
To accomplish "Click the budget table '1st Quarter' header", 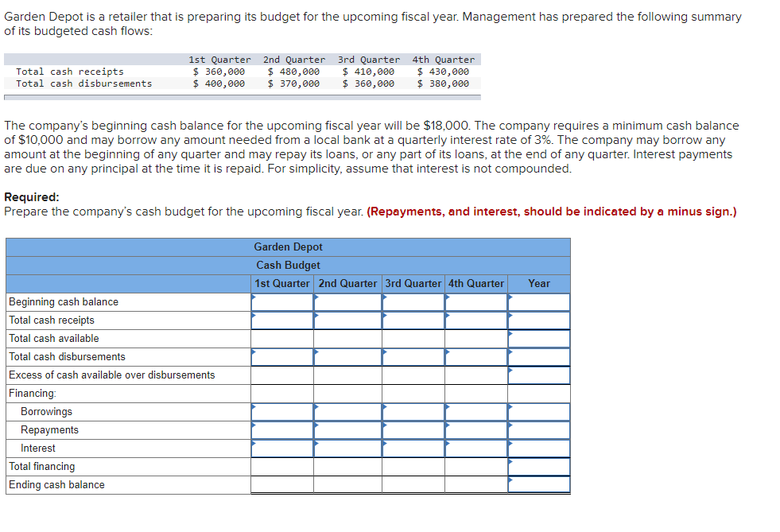I will point(282,284).
